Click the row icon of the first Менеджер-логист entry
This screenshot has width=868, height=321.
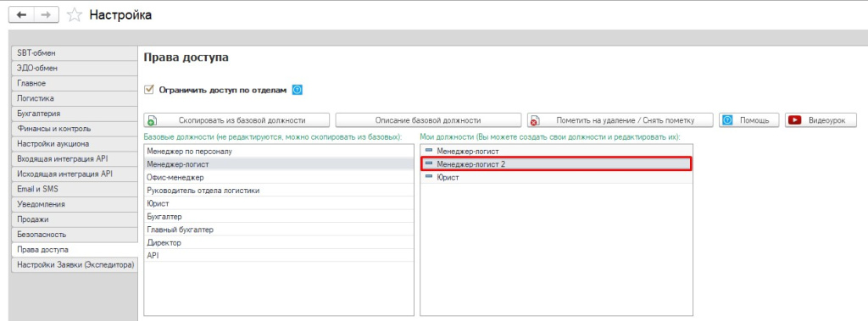[x=429, y=151]
